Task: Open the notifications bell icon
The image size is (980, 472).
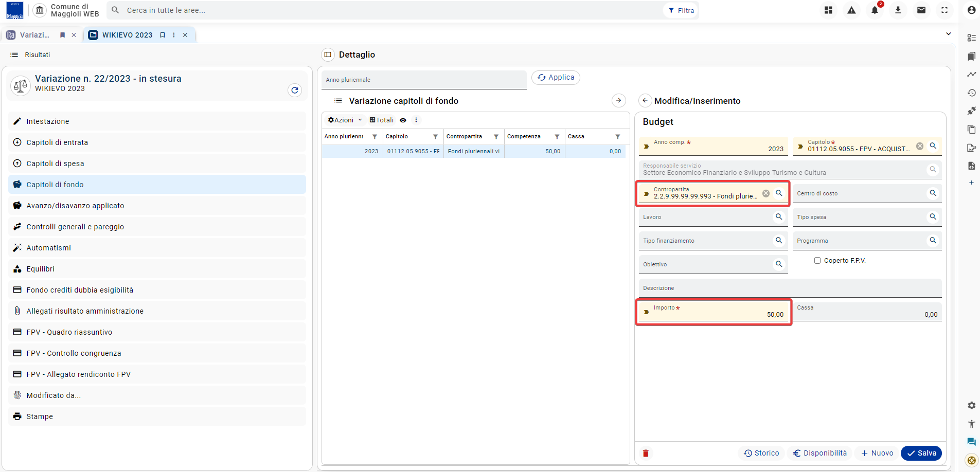Action: (875, 10)
